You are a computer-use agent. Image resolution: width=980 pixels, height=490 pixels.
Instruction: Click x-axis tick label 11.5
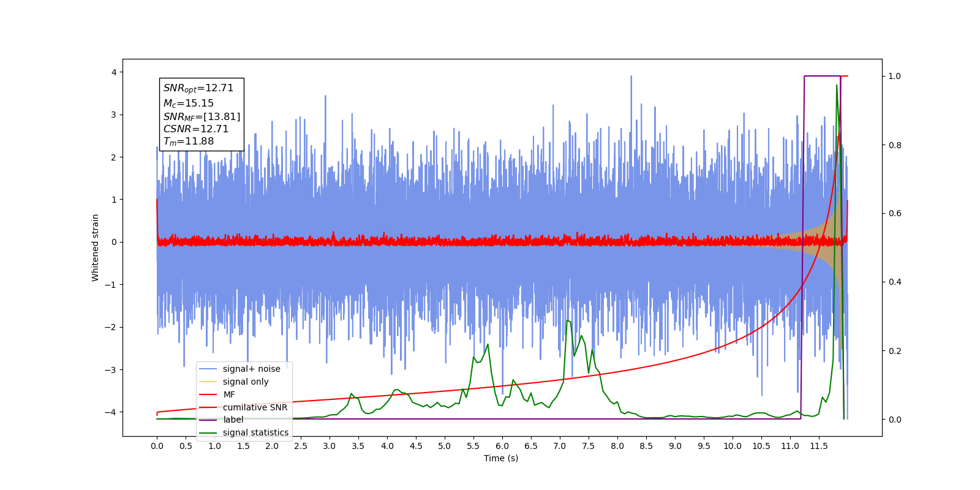pos(819,446)
